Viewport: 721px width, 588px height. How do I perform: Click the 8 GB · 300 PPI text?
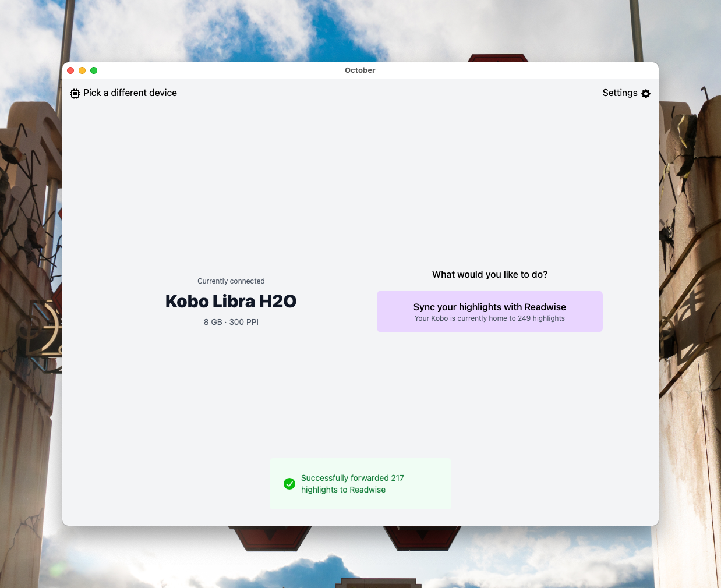(x=231, y=322)
